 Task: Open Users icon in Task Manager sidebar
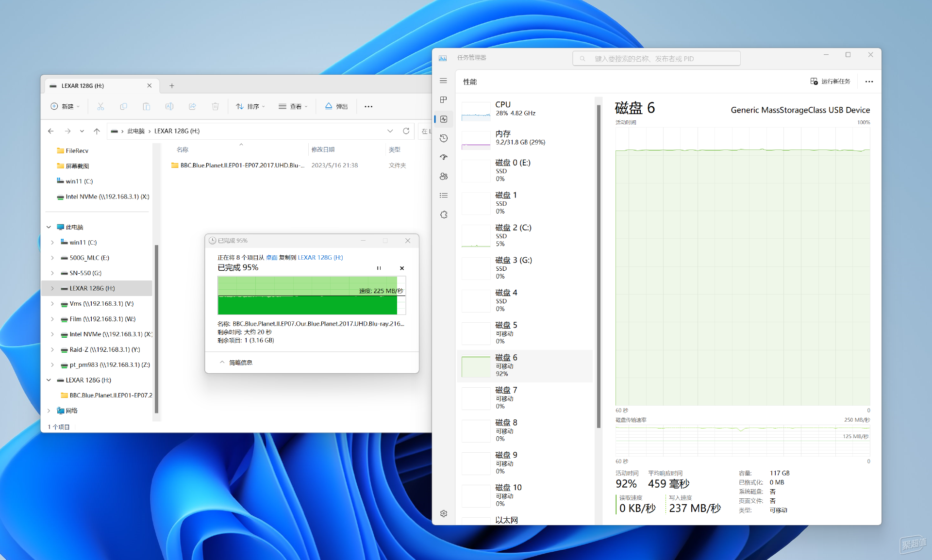click(443, 176)
